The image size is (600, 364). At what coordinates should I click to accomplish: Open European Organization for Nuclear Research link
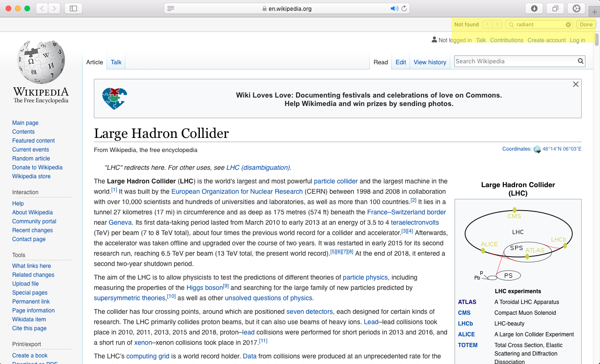click(237, 191)
